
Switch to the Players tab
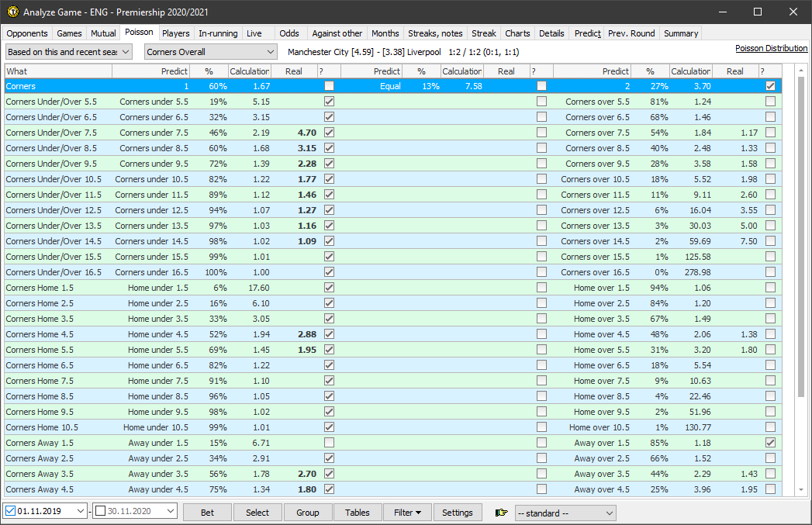pyautogui.click(x=176, y=33)
